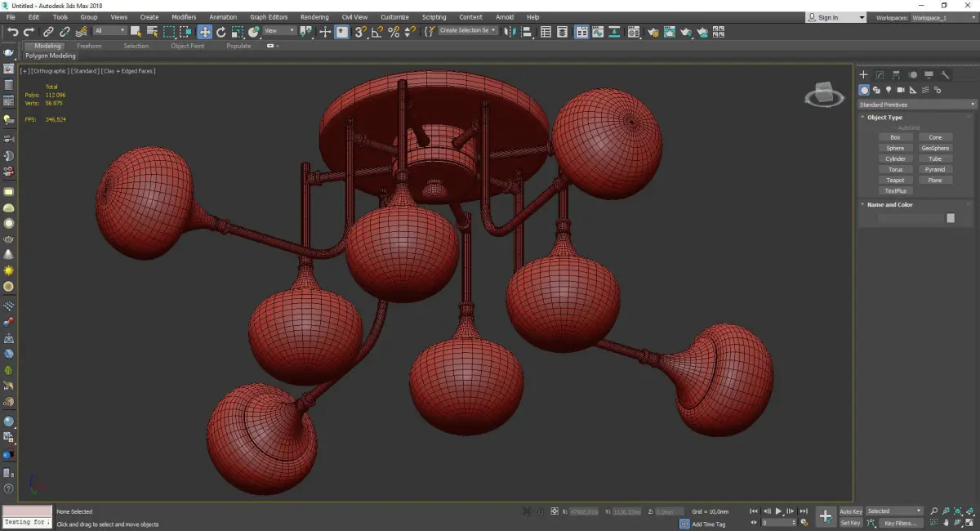Open the Curve Editor icon
This screenshot has height=531, width=980.
click(x=598, y=32)
